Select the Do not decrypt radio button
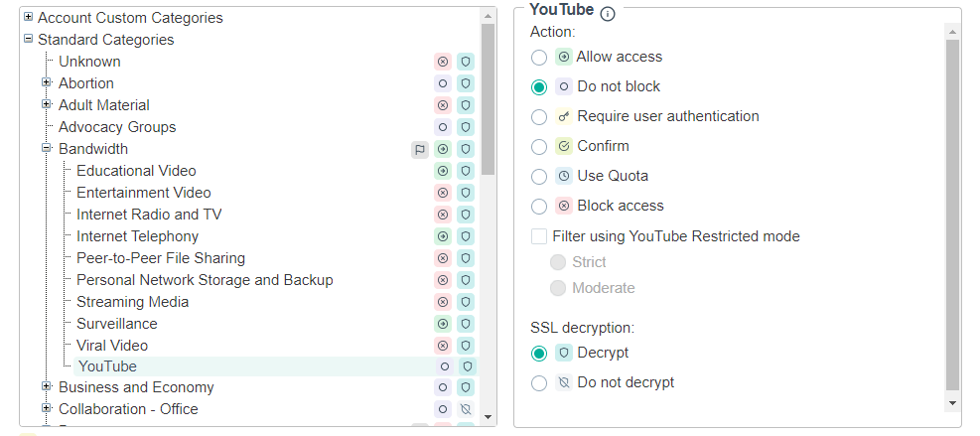Image resolution: width=980 pixels, height=436 pixels. click(x=539, y=382)
